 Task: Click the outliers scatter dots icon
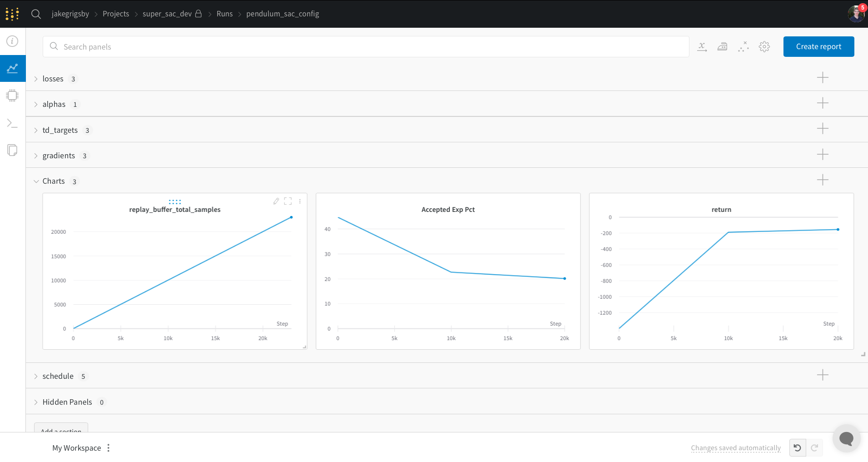pos(743,47)
